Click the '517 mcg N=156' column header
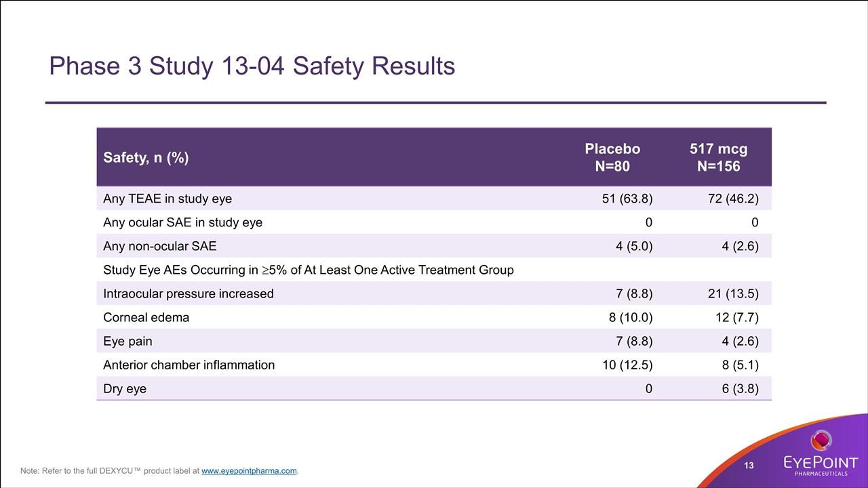Image resolution: width=868 pixels, height=488 pixels. tap(718, 157)
